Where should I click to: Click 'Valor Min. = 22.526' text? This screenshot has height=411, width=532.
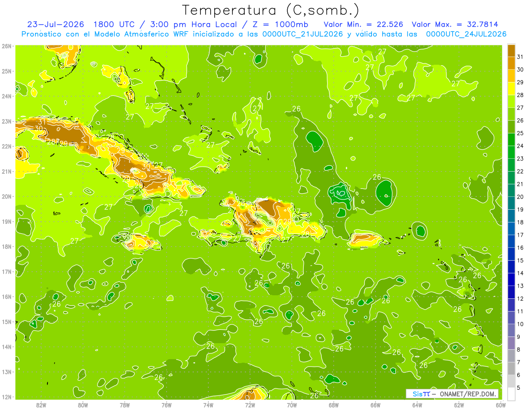pos(363,24)
